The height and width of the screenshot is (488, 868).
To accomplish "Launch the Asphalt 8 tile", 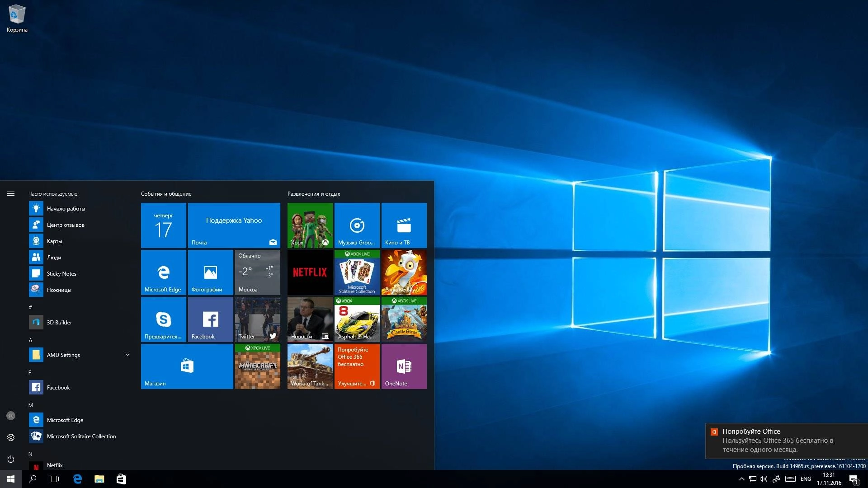I will coord(357,319).
